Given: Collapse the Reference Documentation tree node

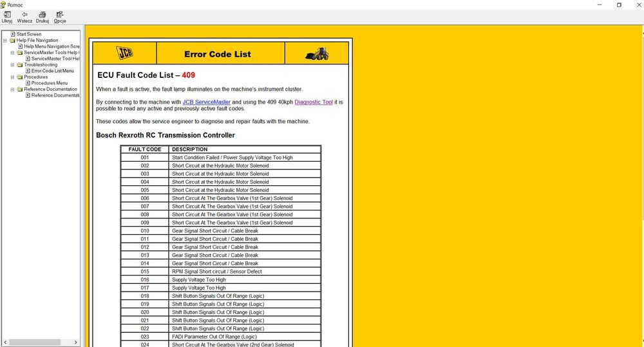Looking at the screenshot, I should [x=12, y=89].
